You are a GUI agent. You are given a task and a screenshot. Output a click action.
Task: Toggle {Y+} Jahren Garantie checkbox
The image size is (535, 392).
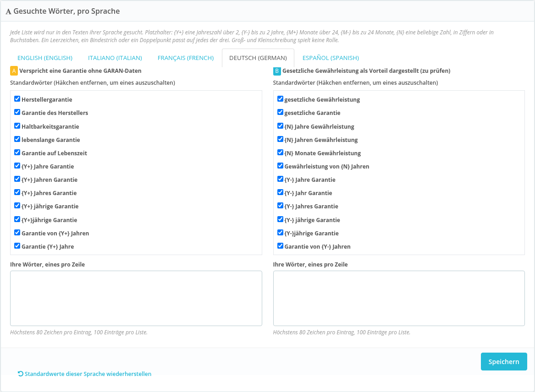coord(17,179)
